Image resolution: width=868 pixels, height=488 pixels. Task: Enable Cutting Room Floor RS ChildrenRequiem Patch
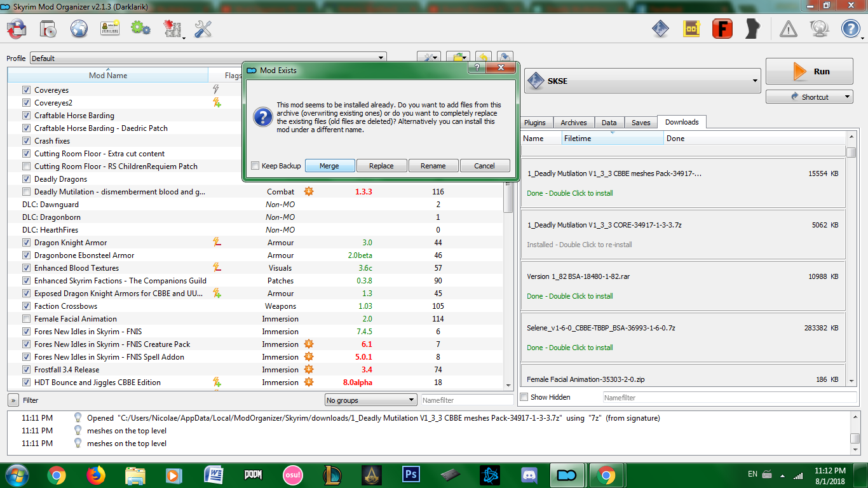pyautogui.click(x=26, y=166)
